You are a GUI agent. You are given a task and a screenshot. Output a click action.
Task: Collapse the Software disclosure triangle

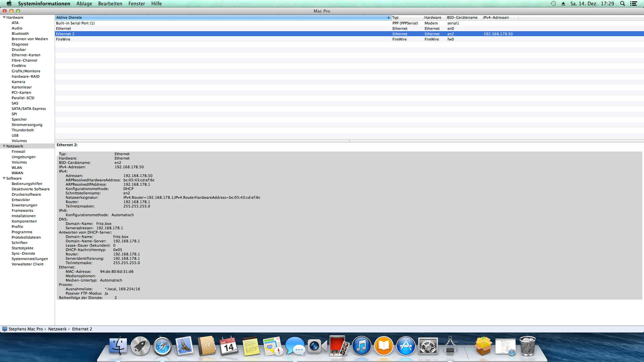(x=4, y=178)
